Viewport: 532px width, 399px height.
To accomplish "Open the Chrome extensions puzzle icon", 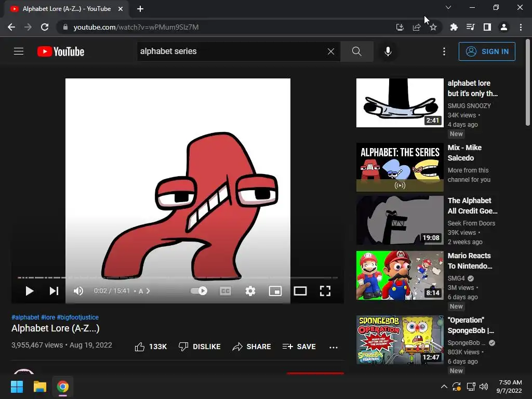I will coord(454,27).
